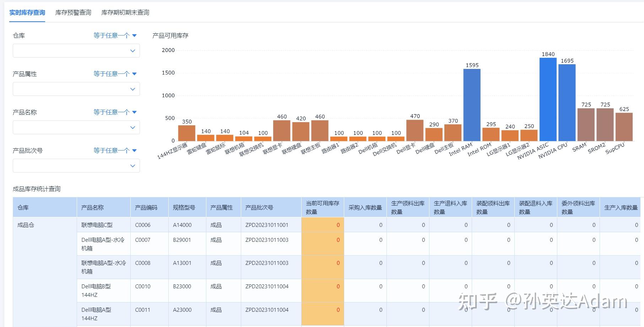Open the 产品名称 selection dropdown
The image size is (644, 327).
coord(76,127)
